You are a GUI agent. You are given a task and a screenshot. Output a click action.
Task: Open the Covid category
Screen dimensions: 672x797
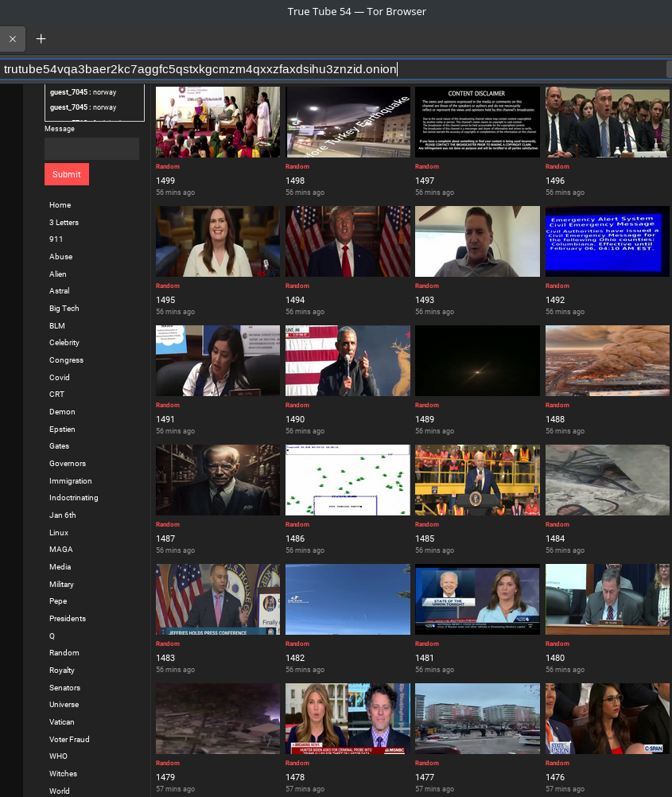click(60, 377)
